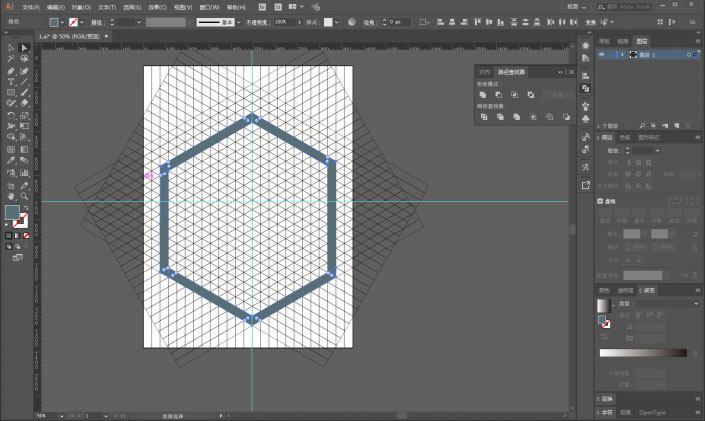Select the Eraser tool
705x421 pixels.
click(24, 103)
